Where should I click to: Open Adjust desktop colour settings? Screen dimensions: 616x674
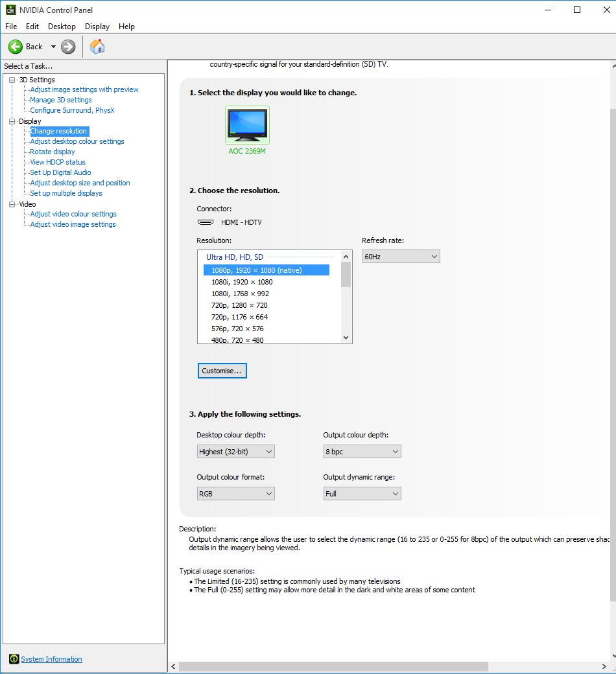pyautogui.click(x=77, y=141)
